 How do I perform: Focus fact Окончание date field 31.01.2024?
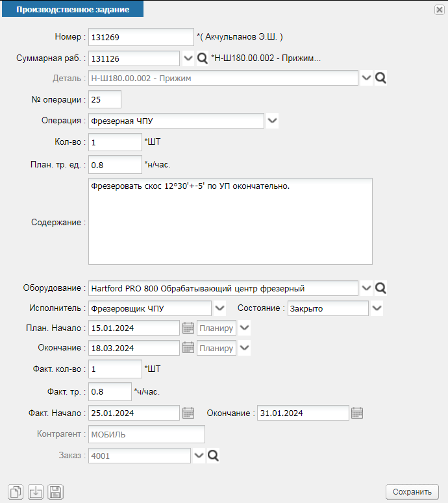(x=303, y=413)
